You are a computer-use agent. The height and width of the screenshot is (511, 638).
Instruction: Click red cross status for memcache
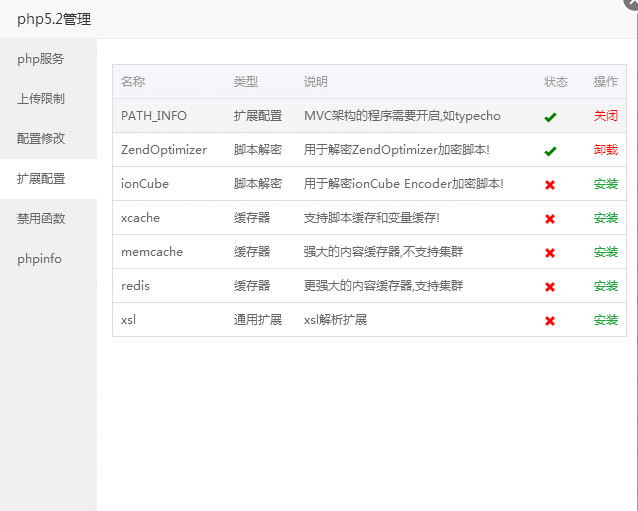click(550, 253)
